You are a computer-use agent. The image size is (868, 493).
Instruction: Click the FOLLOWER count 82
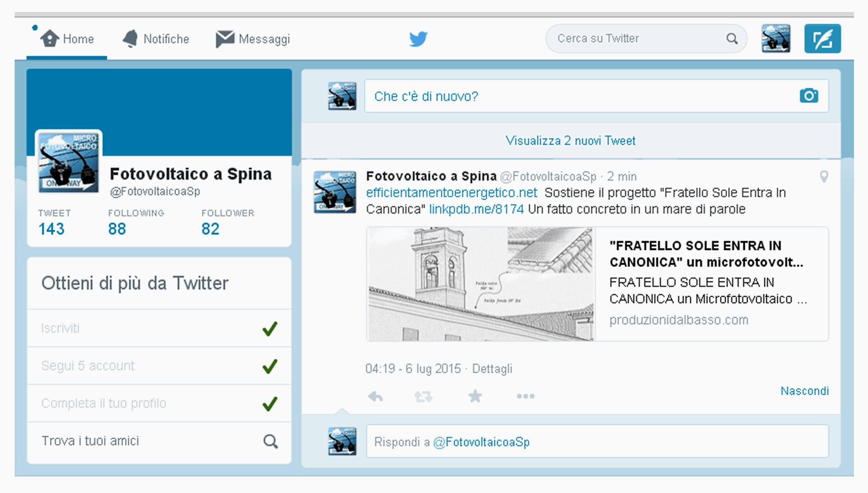(x=210, y=229)
